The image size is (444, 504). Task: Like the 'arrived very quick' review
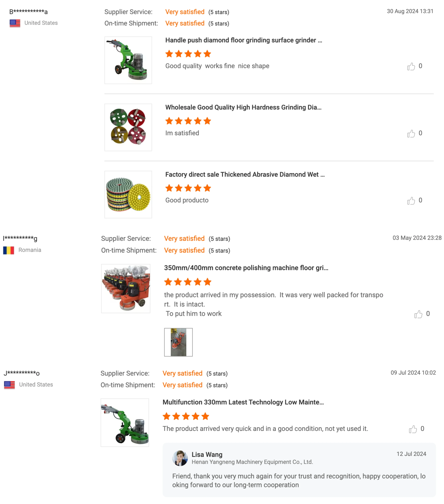coord(413,429)
